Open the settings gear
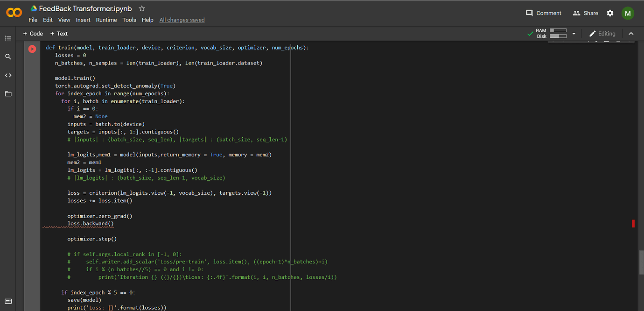This screenshot has width=644, height=311. [x=610, y=13]
